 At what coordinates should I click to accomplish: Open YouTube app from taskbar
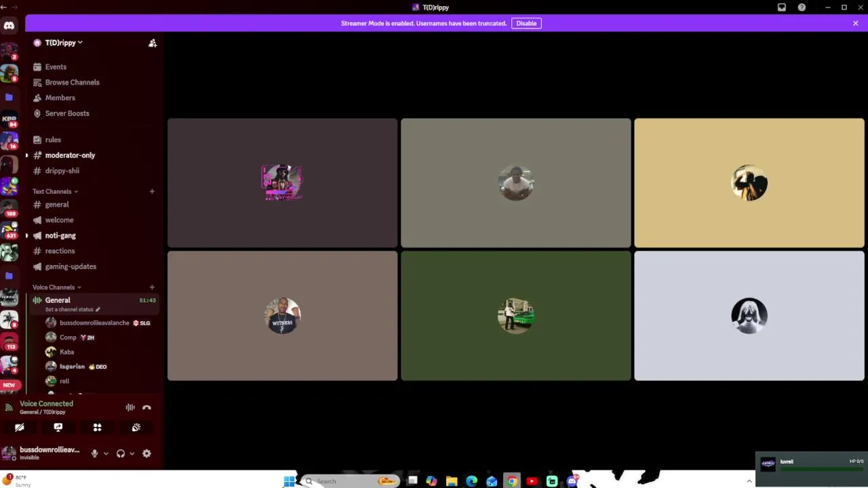[532, 481]
